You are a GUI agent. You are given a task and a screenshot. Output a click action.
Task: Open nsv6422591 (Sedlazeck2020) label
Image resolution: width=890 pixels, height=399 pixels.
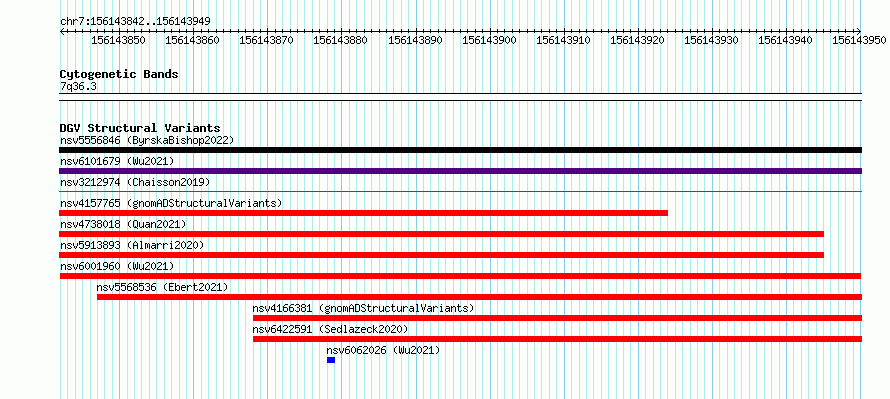click(x=330, y=329)
